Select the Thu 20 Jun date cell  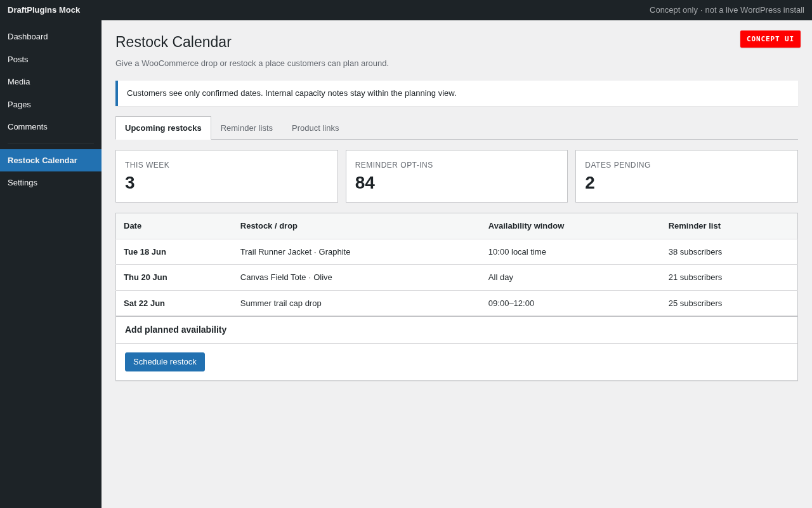[174, 277]
